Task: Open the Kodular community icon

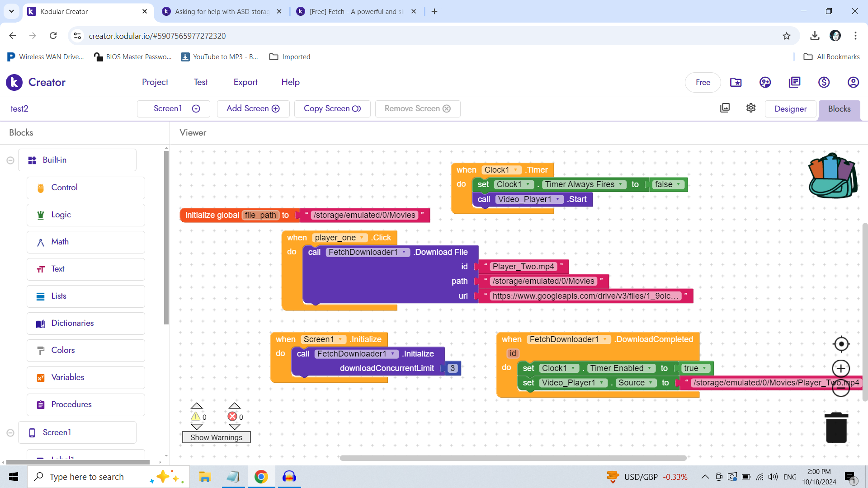Action: [x=765, y=82]
